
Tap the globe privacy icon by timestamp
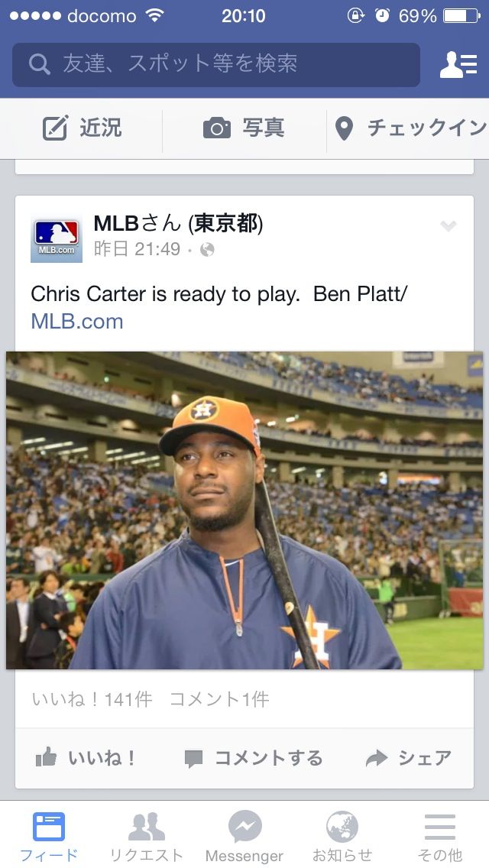207,250
